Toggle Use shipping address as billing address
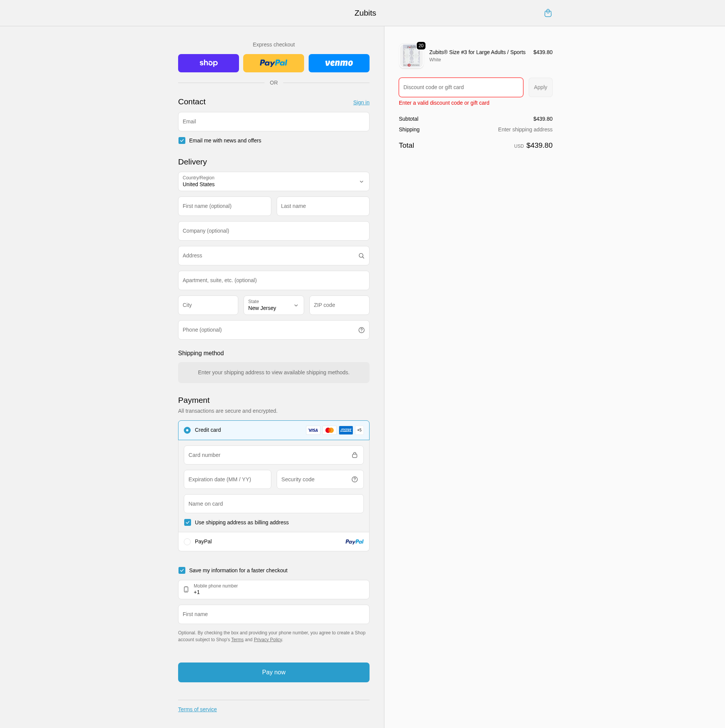 point(188,523)
